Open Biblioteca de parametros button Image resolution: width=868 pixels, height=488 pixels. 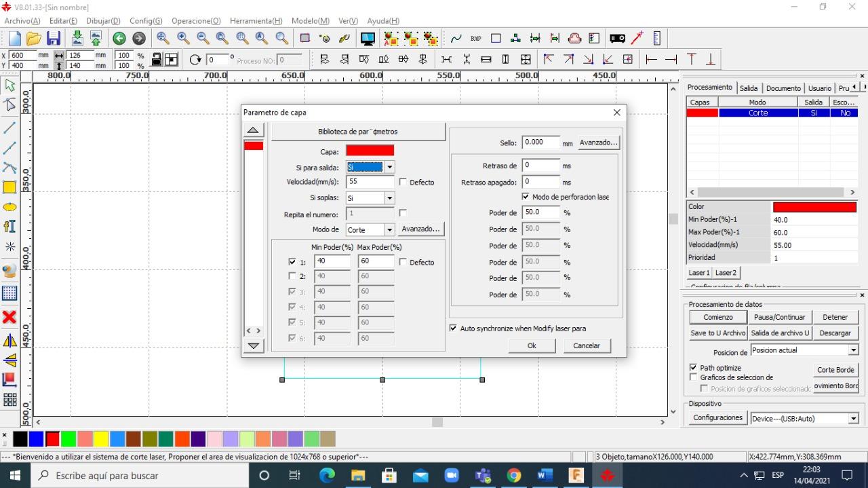pyautogui.click(x=358, y=132)
